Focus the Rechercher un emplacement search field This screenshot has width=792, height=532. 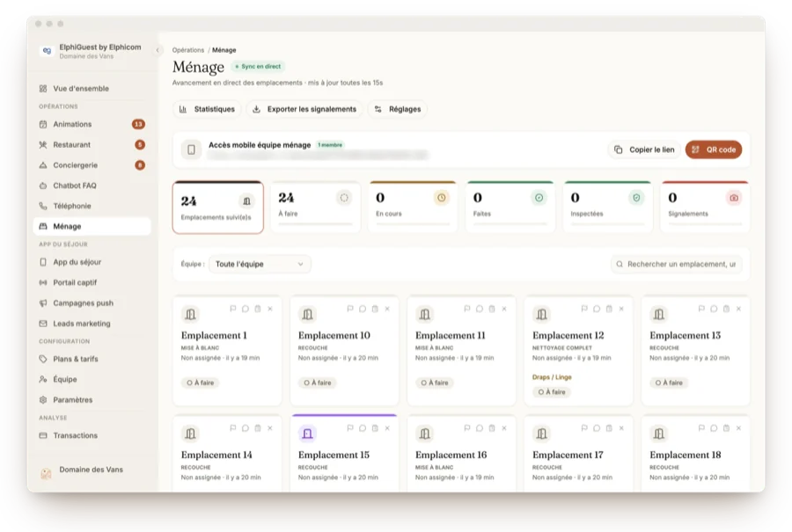[x=677, y=264]
